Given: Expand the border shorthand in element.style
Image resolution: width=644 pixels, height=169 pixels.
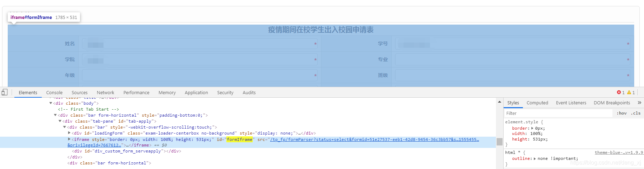Looking at the screenshot, I should (x=532, y=128).
